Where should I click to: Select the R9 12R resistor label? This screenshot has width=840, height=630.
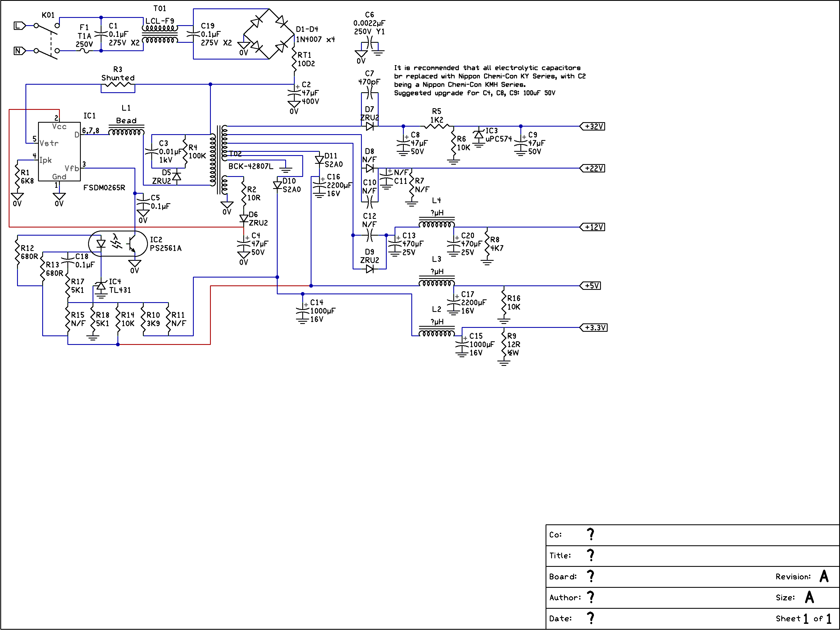[514, 344]
